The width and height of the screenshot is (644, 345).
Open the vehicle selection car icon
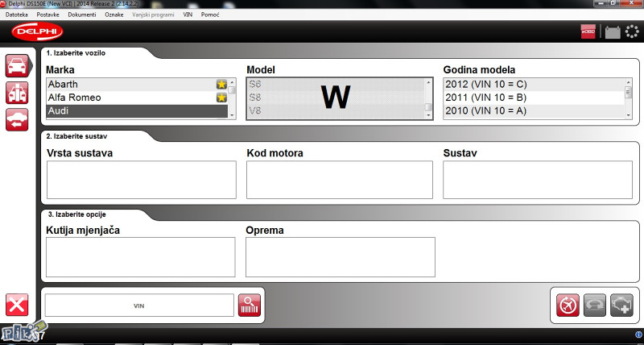pyautogui.click(x=17, y=66)
